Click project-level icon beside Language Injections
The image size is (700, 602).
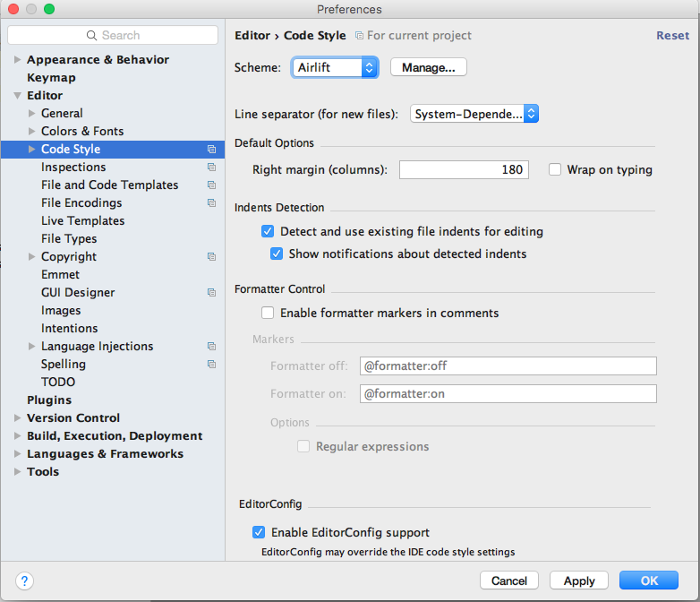click(212, 347)
